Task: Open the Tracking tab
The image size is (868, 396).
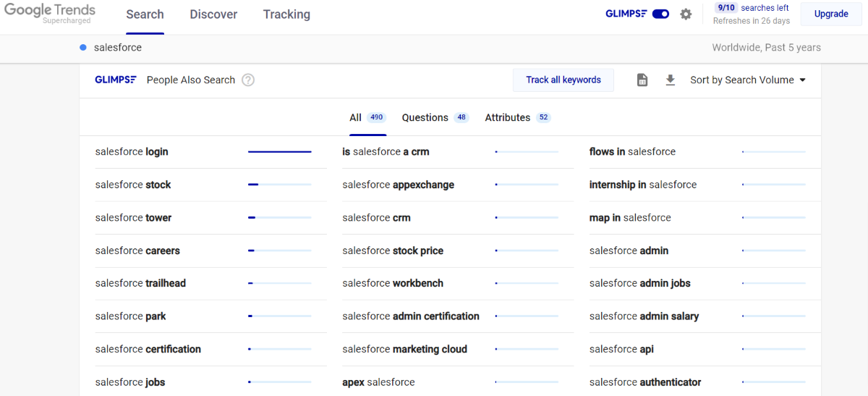Action: click(286, 14)
